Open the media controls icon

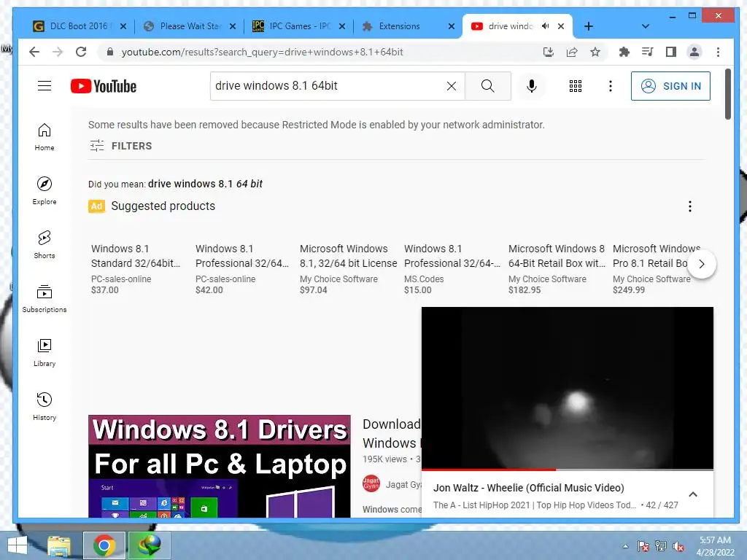pos(648,52)
